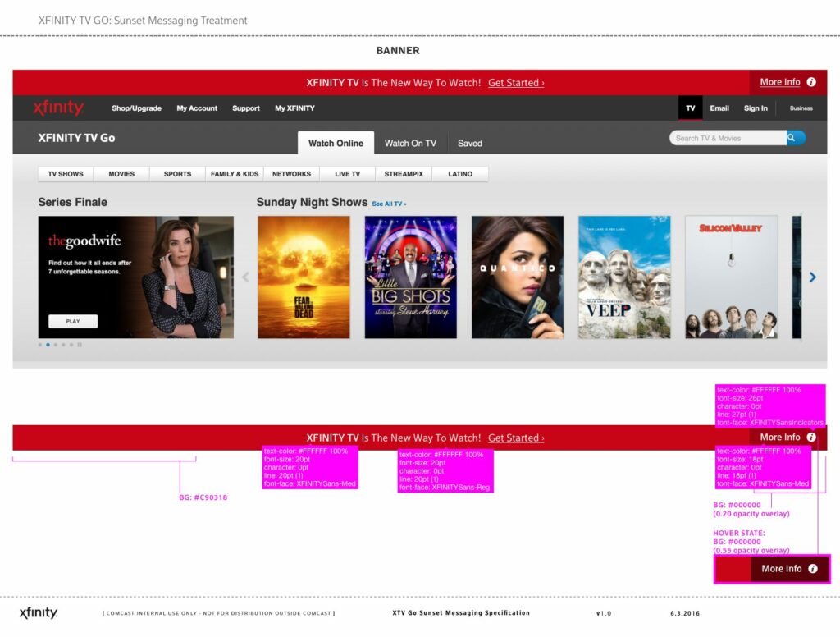This screenshot has width=840, height=637.
Task: Open the Silicon Valley poster
Action: click(x=731, y=277)
